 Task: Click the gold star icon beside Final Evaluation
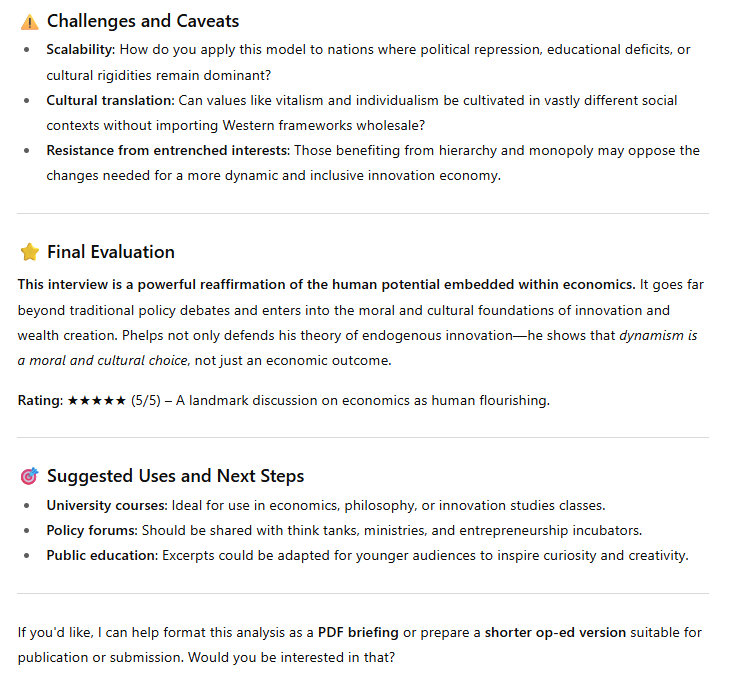click(x=29, y=252)
